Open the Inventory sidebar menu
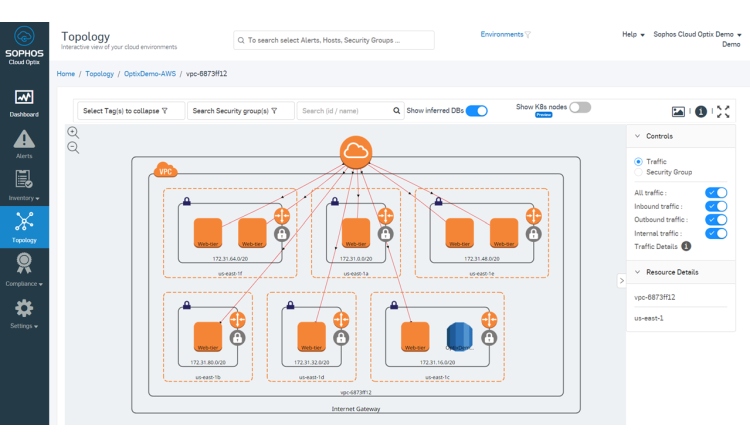The height and width of the screenshot is (445, 750). [x=24, y=185]
